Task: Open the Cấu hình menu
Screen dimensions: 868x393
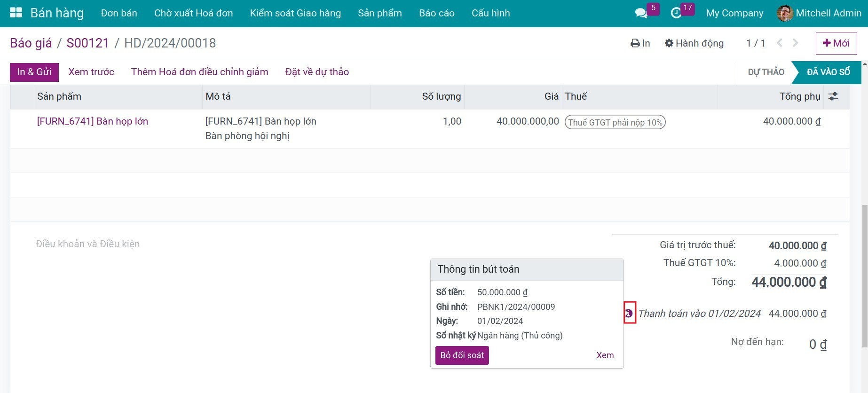Action: pos(490,13)
